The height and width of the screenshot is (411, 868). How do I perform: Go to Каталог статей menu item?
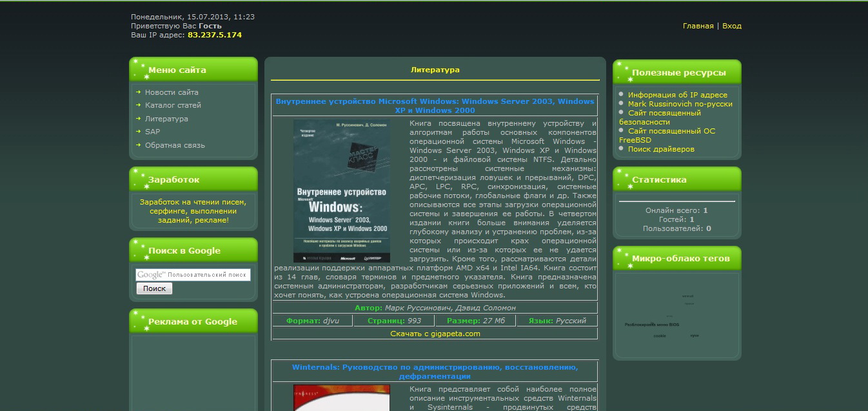tap(173, 105)
